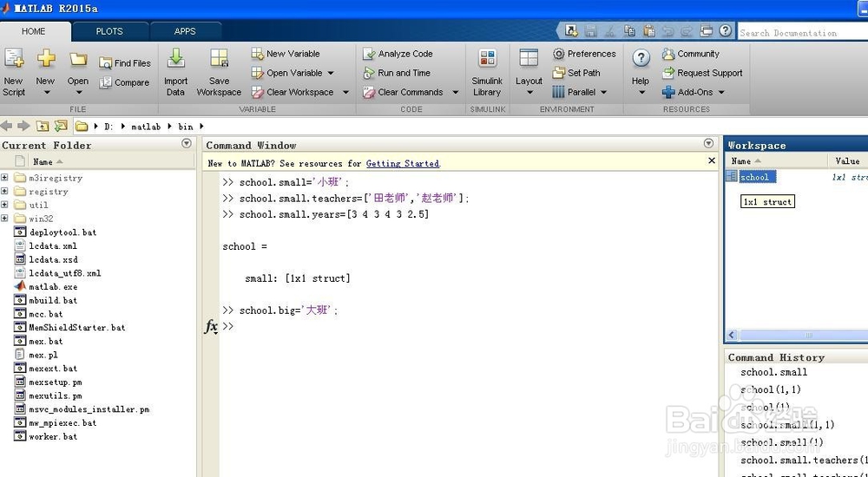Expand the m3iregistry folder

pyautogui.click(x=4, y=178)
